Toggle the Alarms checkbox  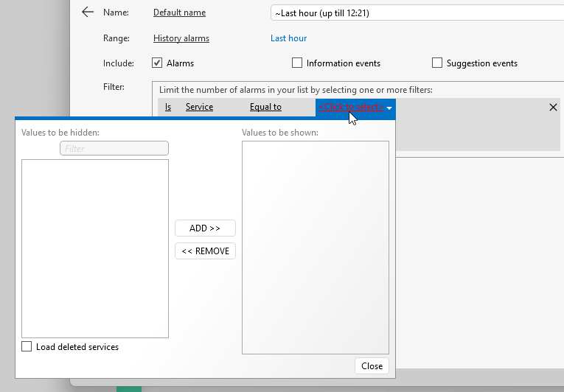[157, 63]
